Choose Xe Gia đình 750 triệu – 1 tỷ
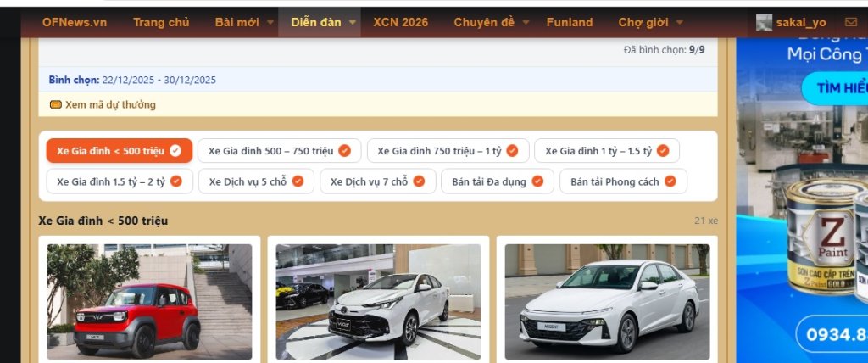Viewport: 868px width, 363px height. click(x=447, y=151)
